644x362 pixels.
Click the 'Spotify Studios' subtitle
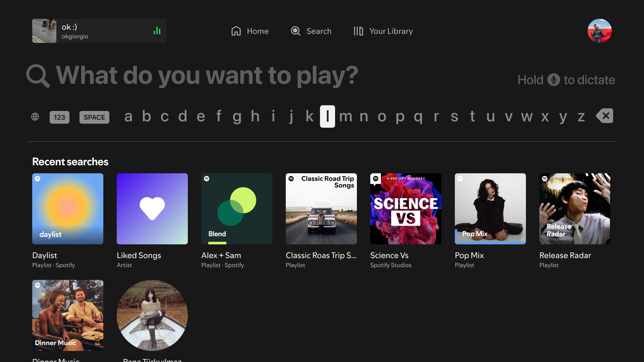tap(391, 265)
